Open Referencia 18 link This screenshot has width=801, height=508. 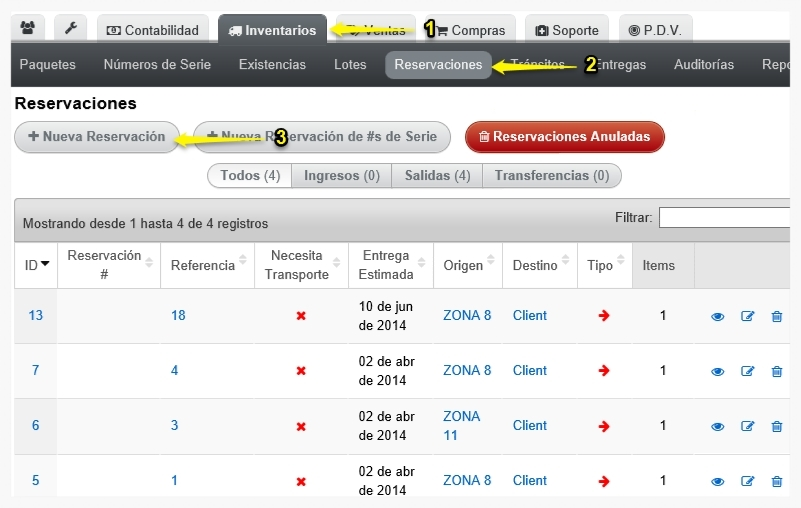coord(178,315)
